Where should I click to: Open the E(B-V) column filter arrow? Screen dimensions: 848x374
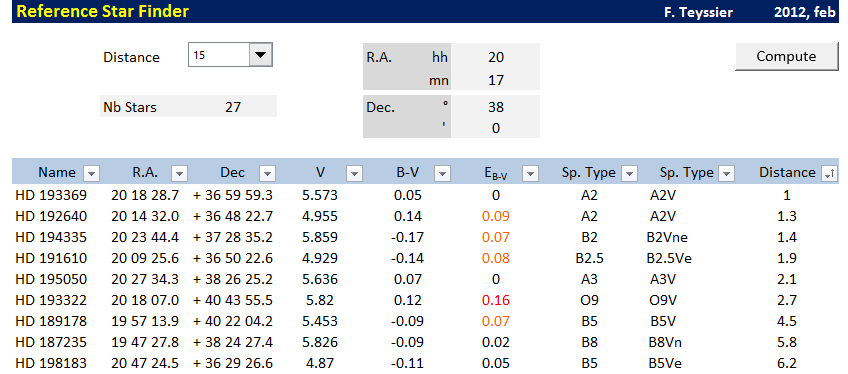coord(530,173)
